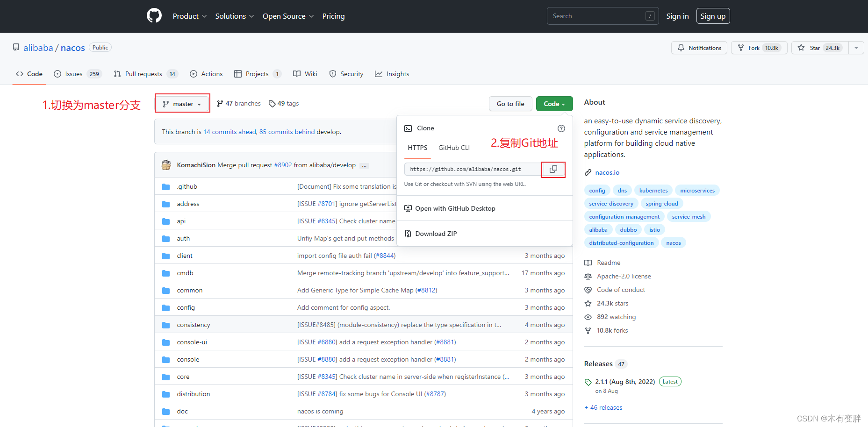The height and width of the screenshot is (427, 868).
Task: Open the Star lists dropdown arrow
Action: tap(856, 48)
